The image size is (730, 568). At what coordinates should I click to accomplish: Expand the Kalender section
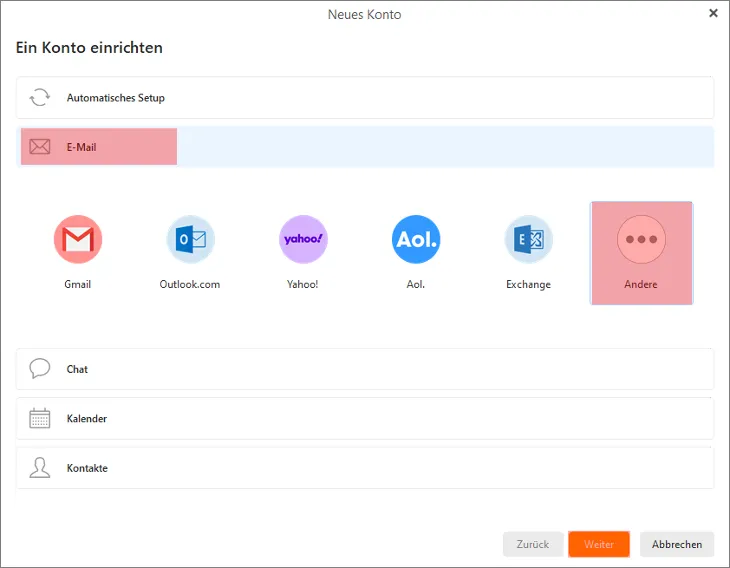[365, 418]
